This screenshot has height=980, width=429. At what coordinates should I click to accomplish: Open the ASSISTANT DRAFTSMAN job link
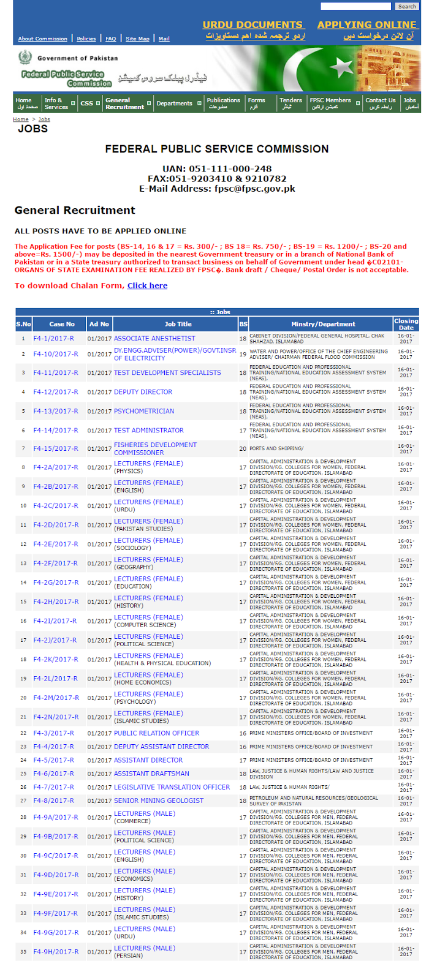[x=151, y=774]
